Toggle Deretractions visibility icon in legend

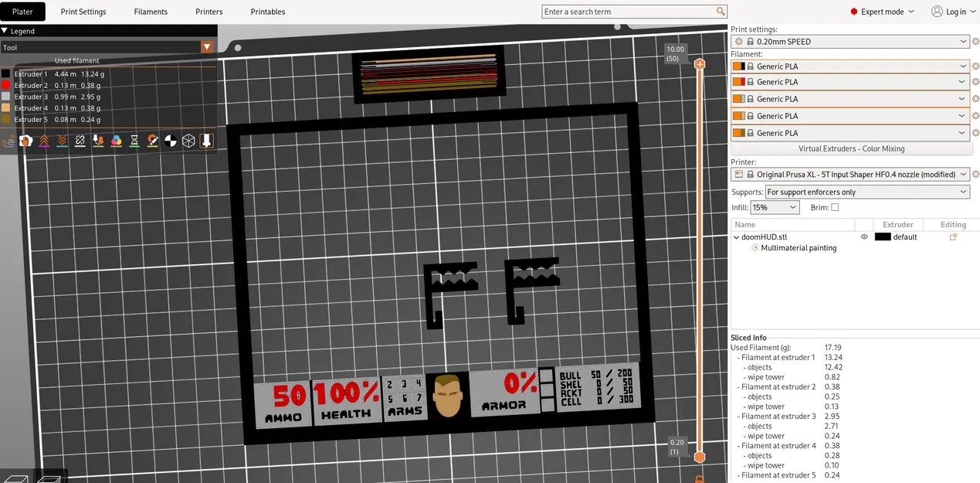[63, 141]
